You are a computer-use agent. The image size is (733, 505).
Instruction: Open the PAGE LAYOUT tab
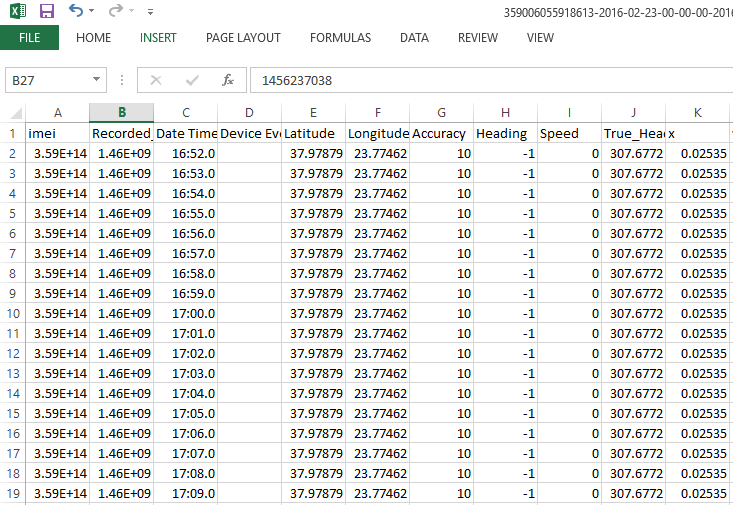(243, 37)
